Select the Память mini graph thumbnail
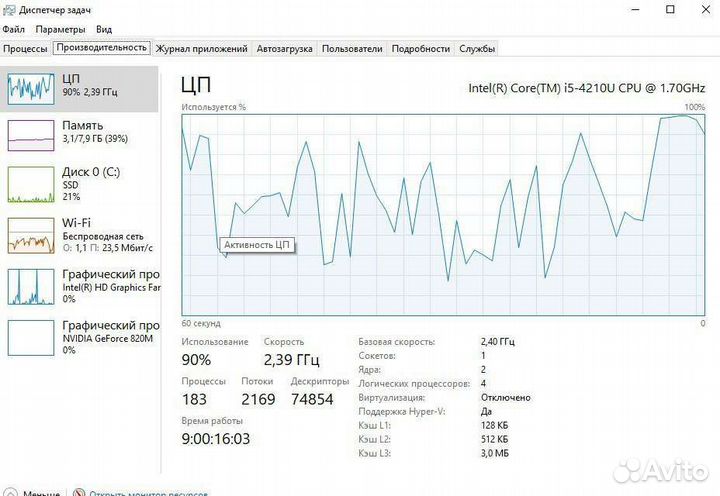Image resolution: width=720 pixels, height=496 pixels. point(31,135)
